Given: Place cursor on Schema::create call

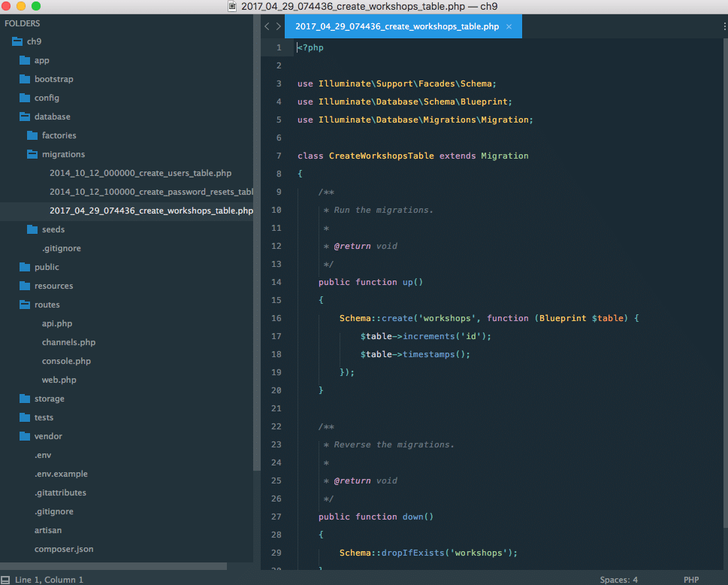Looking at the screenshot, I should [376, 318].
